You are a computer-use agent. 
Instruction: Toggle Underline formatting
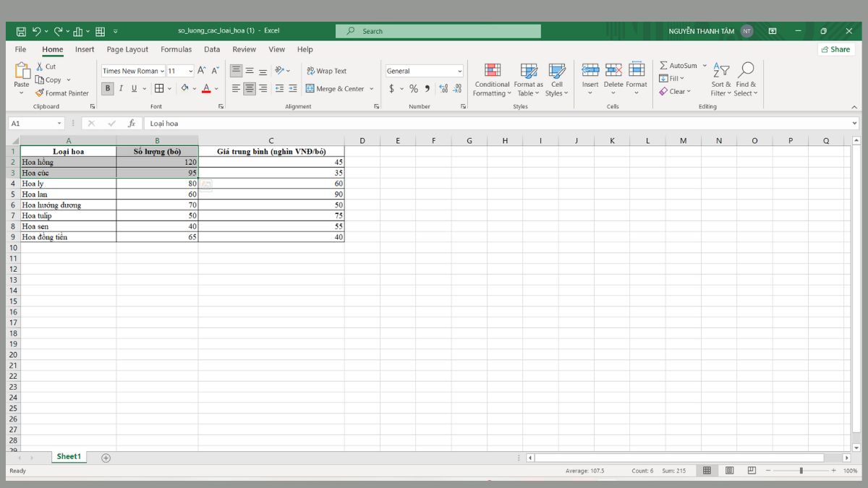pos(134,88)
